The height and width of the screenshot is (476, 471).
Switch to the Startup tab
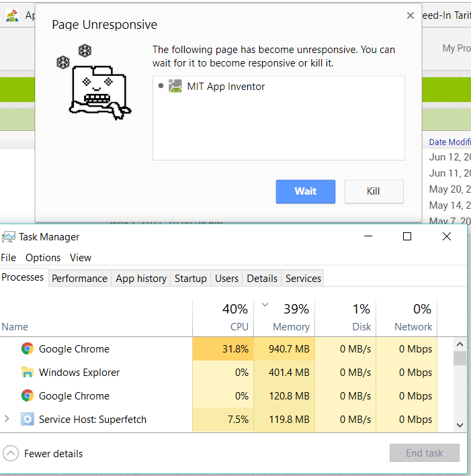click(191, 279)
